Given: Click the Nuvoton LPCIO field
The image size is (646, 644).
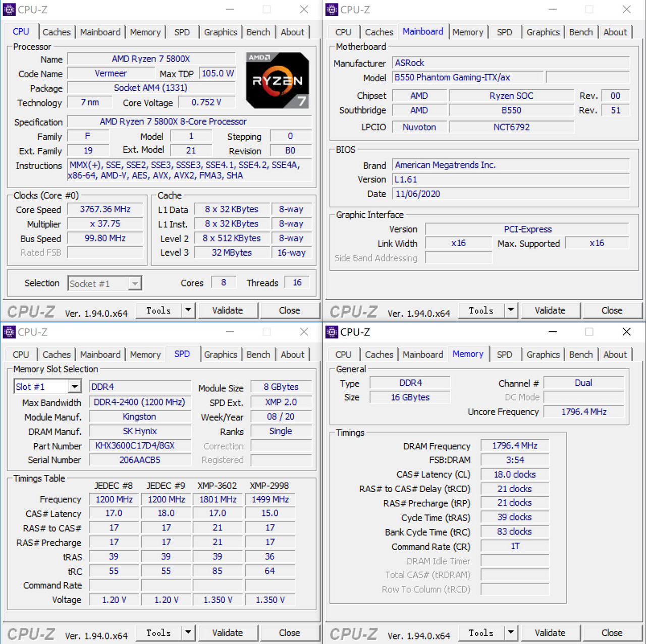Looking at the screenshot, I should pyautogui.click(x=419, y=127).
